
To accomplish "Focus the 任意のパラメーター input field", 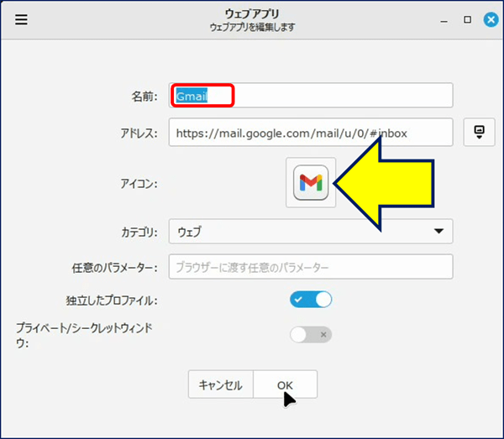I will [x=311, y=267].
